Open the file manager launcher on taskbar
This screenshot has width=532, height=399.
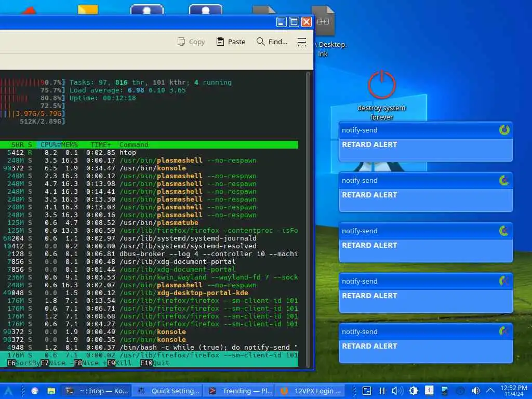click(x=51, y=391)
